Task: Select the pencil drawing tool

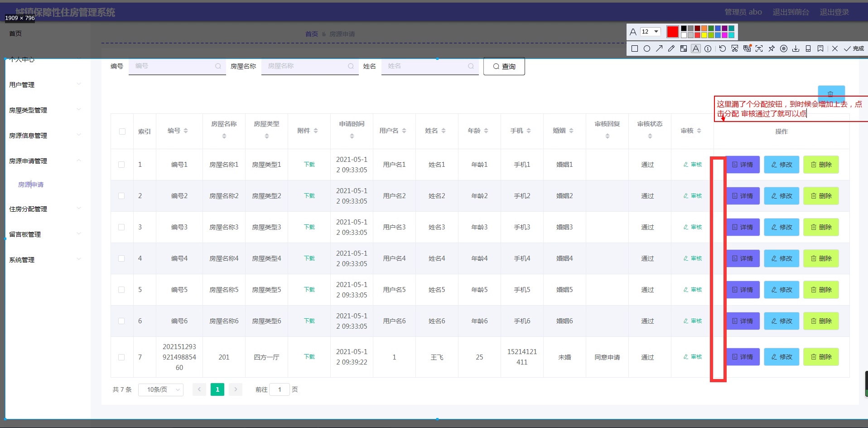Action: [671, 49]
